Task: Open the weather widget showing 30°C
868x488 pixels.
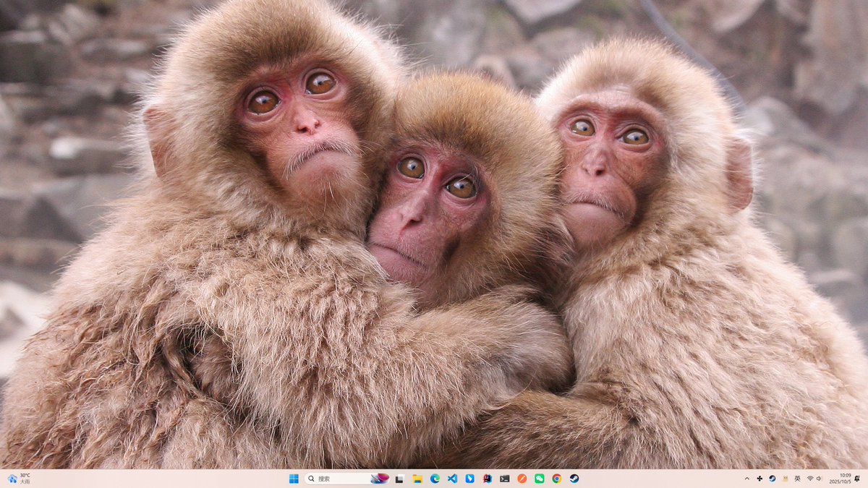Action: (20, 479)
